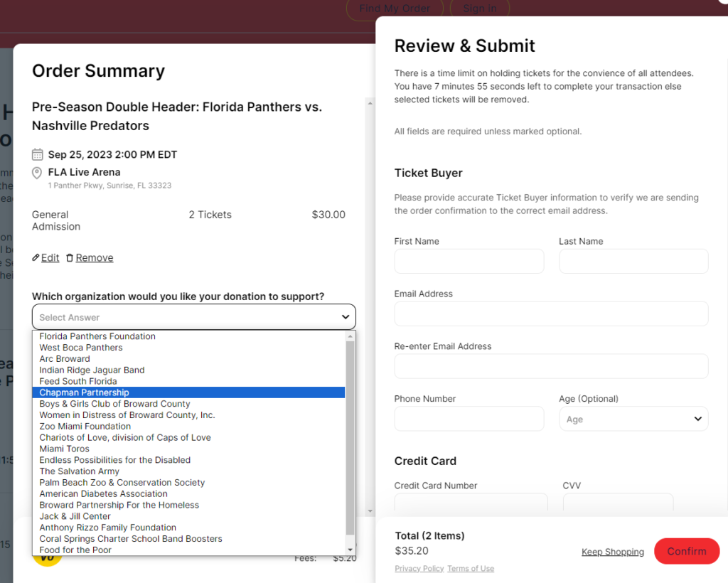Choose American Diabetes Association option

click(104, 494)
